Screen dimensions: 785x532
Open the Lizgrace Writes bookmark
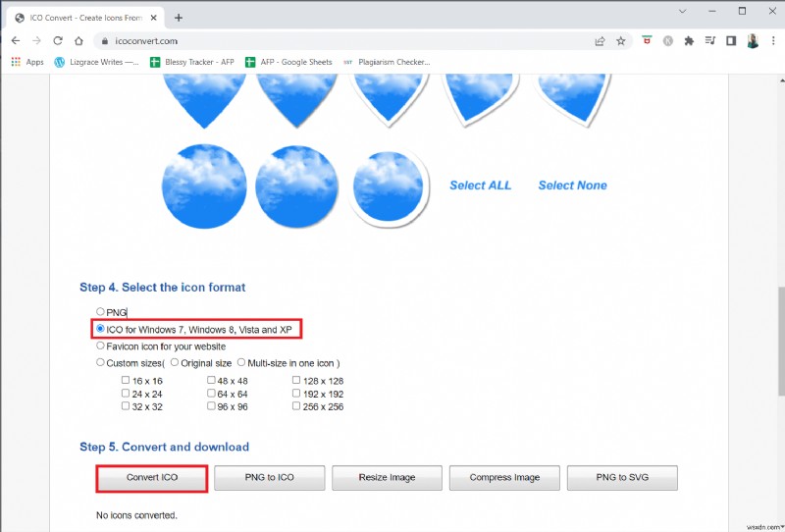coord(96,62)
